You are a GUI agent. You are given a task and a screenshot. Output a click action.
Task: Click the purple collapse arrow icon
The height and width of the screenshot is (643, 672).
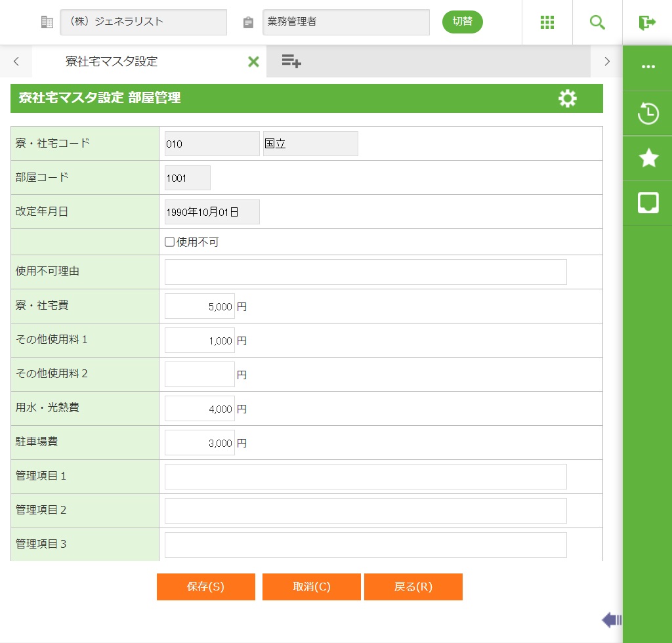pyautogui.click(x=611, y=619)
